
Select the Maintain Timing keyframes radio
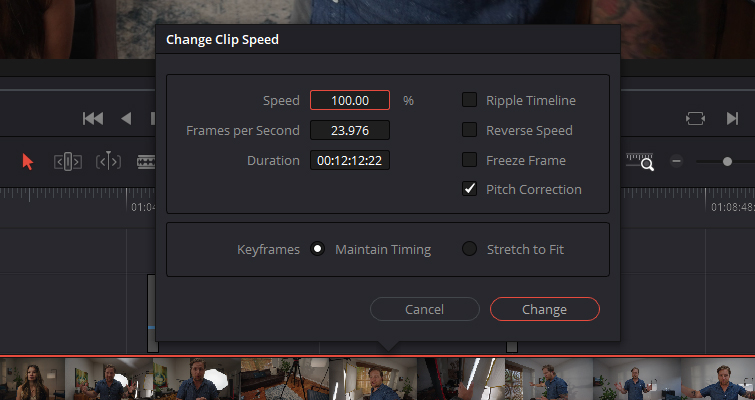tap(318, 249)
